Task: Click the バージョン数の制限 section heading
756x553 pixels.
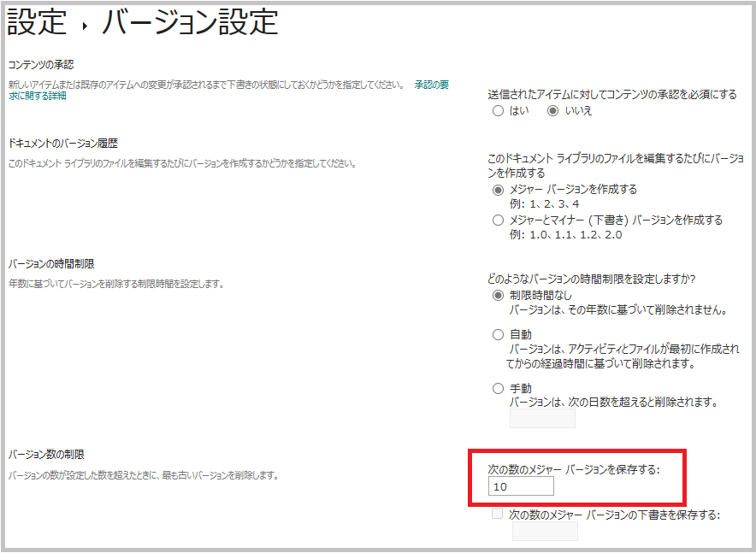Action: click(46, 454)
